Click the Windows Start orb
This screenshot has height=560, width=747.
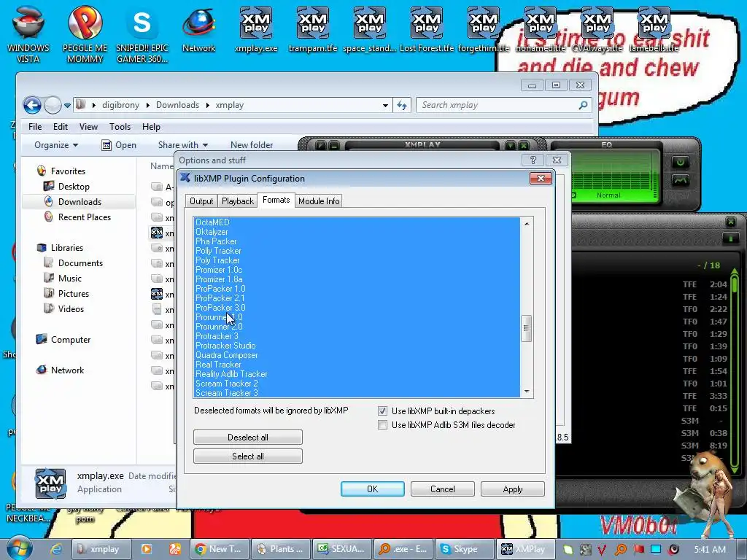click(x=19, y=548)
